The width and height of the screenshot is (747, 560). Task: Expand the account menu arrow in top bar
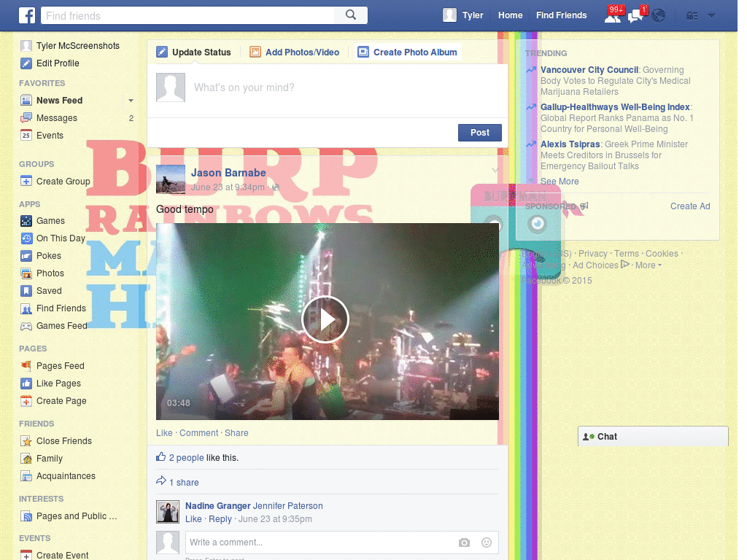711,16
